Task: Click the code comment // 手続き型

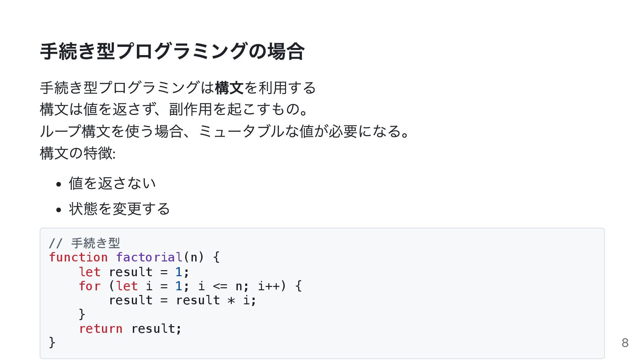Action: [x=85, y=243]
